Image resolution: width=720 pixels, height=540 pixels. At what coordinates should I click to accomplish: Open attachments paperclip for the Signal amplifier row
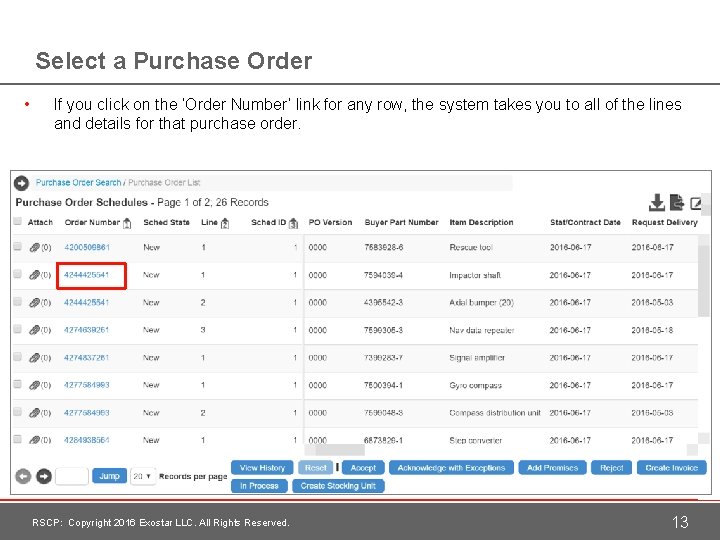[34, 358]
